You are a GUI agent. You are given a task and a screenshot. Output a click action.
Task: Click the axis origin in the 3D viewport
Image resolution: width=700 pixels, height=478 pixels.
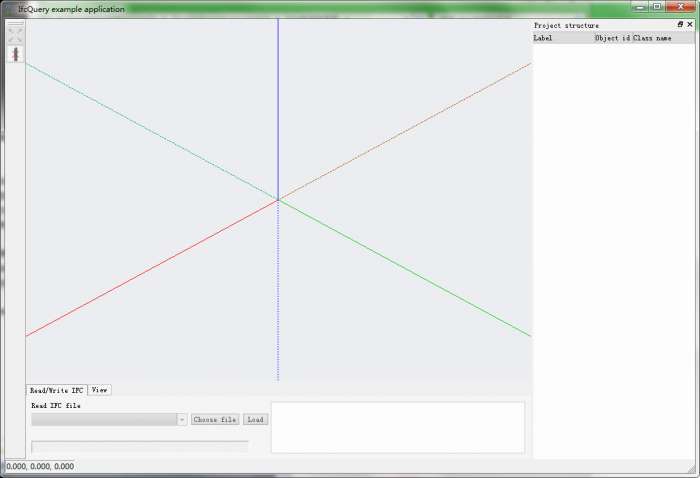click(278, 200)
